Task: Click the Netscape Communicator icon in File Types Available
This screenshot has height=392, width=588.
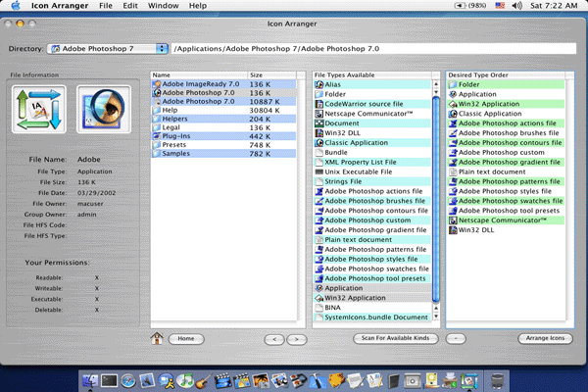Action: [319, 114]
